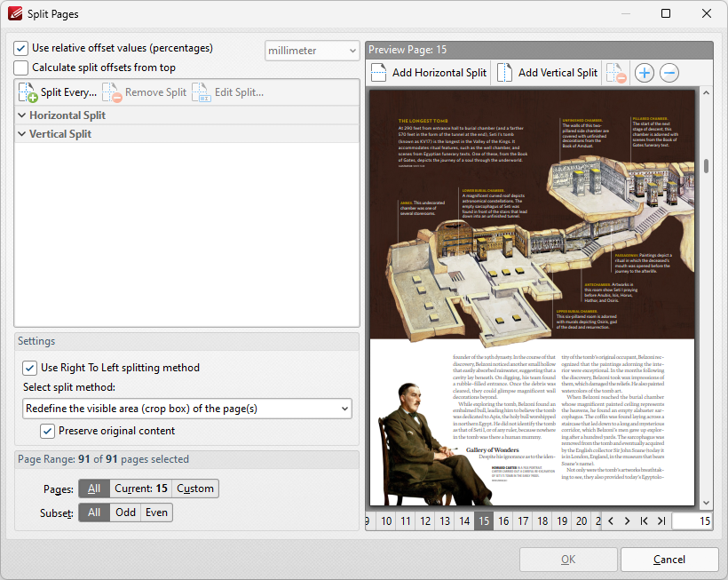Collapse the Horizontal Split group

21,115
